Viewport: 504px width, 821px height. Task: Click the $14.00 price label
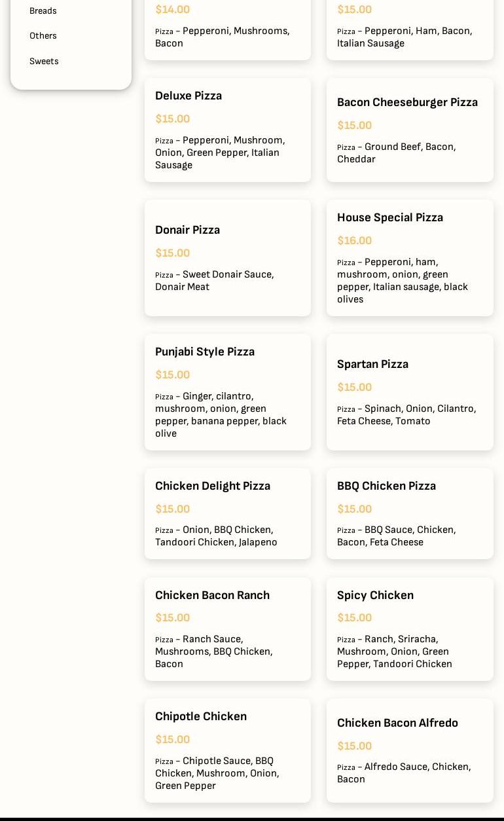[x=173, y=10]
